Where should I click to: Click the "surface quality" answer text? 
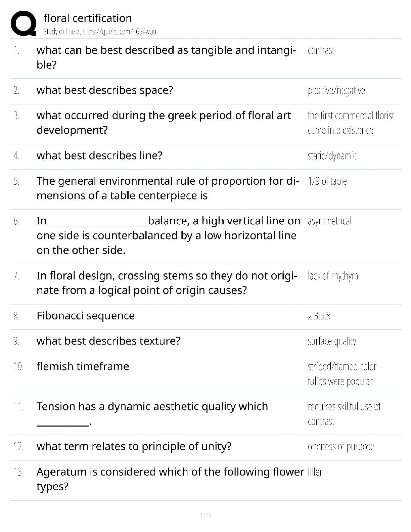[332, 341]
